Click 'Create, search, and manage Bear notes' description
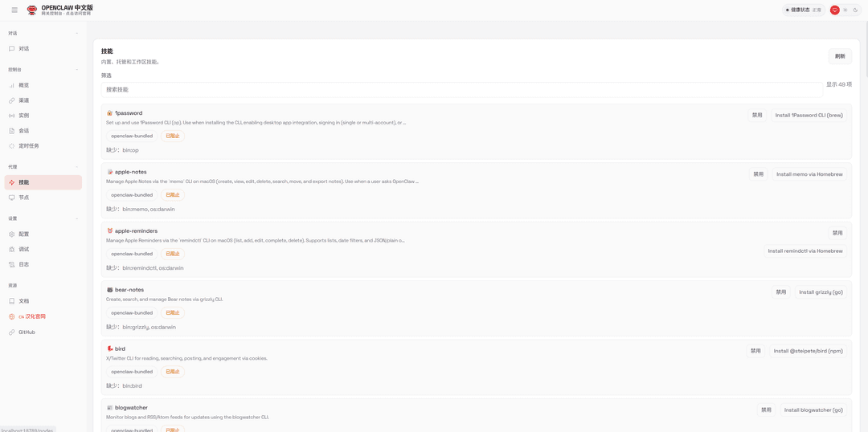868x432 pixels. (165, 300)
